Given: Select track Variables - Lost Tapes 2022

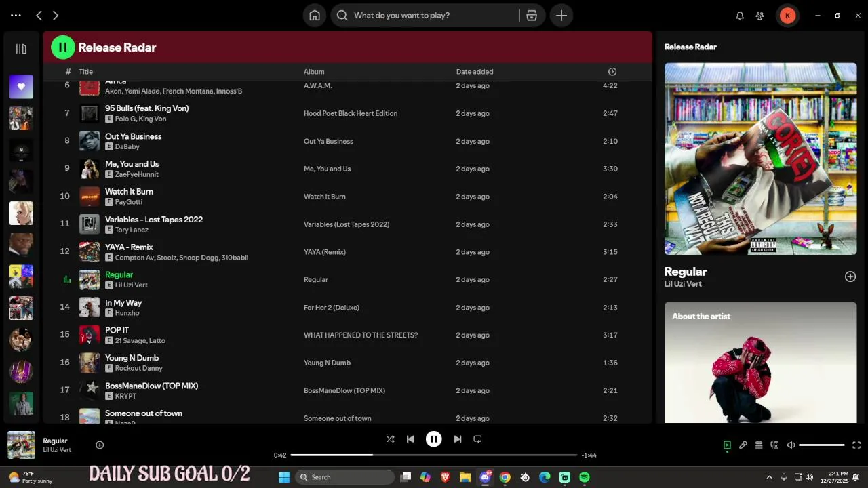Looking at the screenshot, I should pyautogui.click(x=154, y=220).
